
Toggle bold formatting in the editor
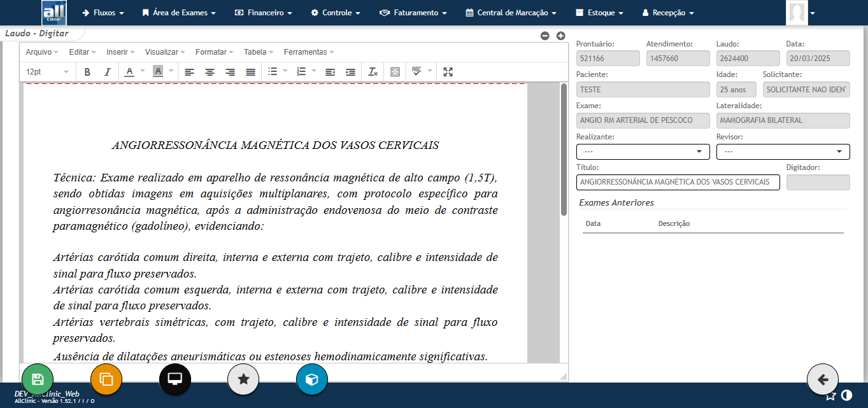click(87, 72)
